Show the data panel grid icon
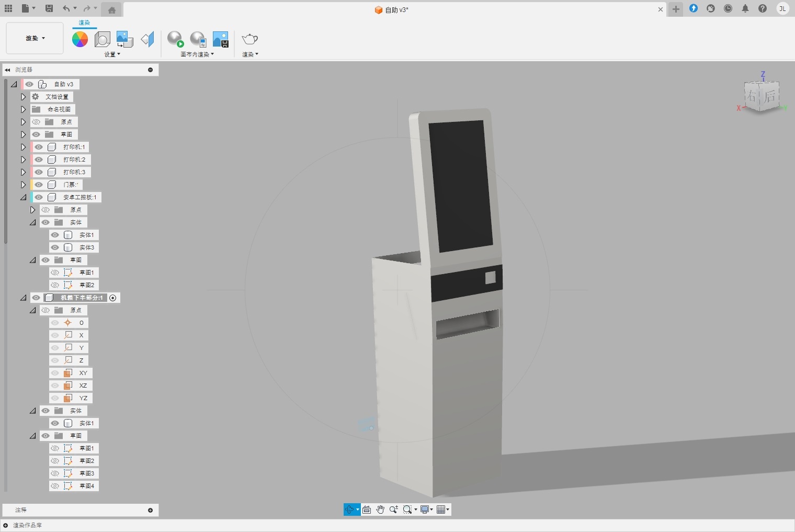795x532 pixels. 8,8
